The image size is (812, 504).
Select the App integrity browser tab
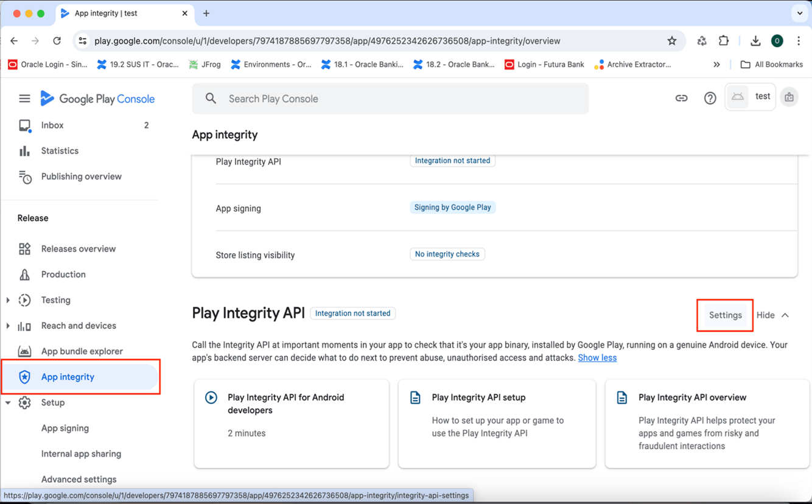[125, 13]
